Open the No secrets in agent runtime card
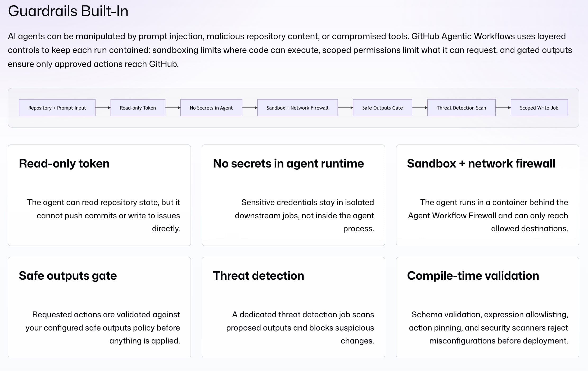This screenshot has height=371, width=588. click(293, 195)
